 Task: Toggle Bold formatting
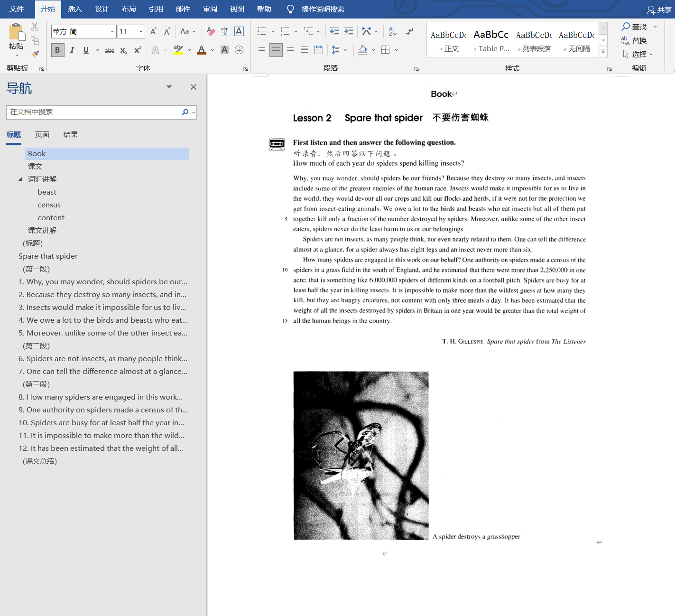tap(57, 50)
